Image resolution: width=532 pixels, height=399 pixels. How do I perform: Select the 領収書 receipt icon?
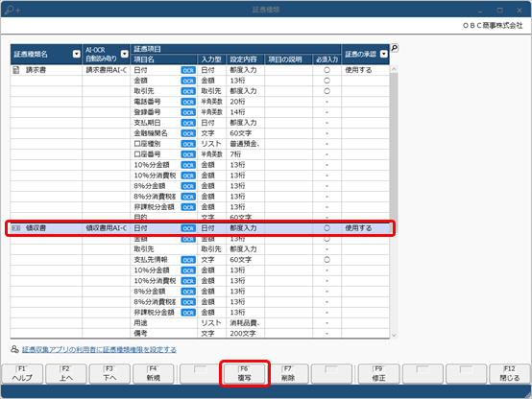point(16,228)
